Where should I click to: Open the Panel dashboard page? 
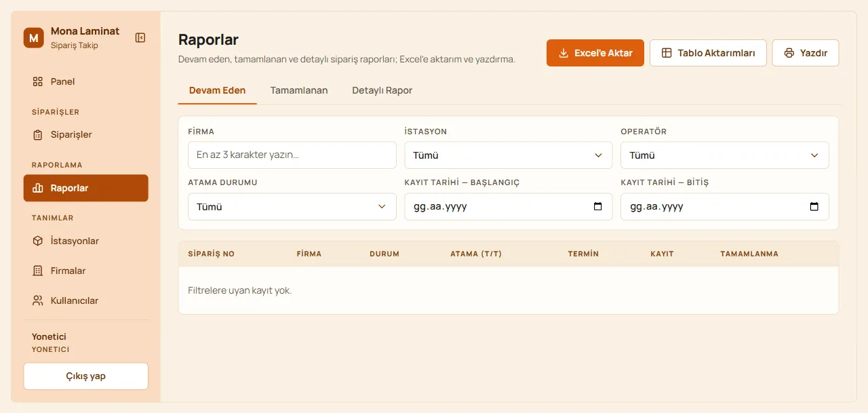(x=86, y=81)
